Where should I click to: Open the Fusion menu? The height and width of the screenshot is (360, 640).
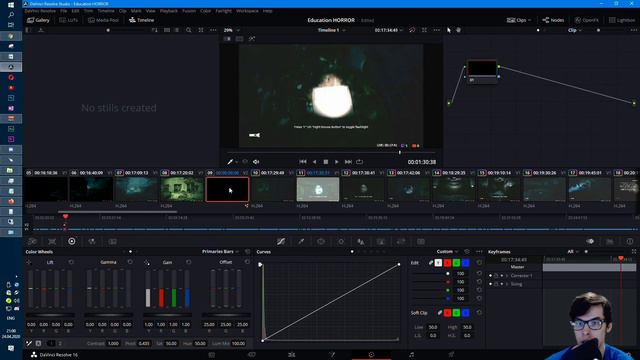(x=189, y=11)
